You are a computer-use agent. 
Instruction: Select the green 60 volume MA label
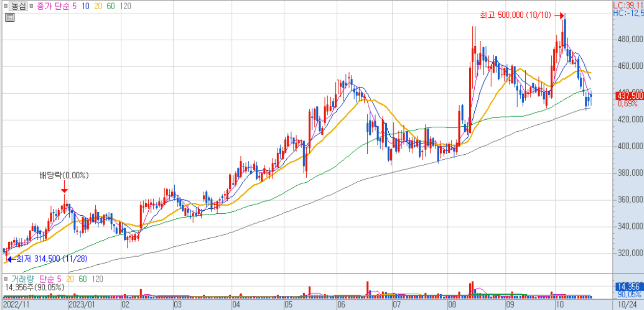(83, 278)
